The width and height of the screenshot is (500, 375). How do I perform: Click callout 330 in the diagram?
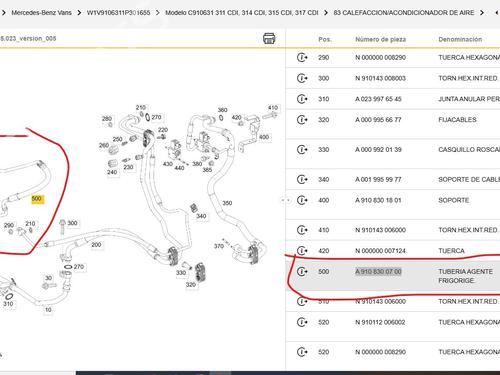pyautogui.click(x=181, y=273)
